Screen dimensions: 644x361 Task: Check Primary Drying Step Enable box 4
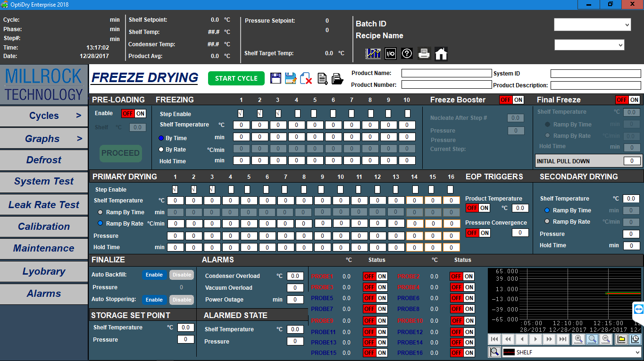coord(231,189)
